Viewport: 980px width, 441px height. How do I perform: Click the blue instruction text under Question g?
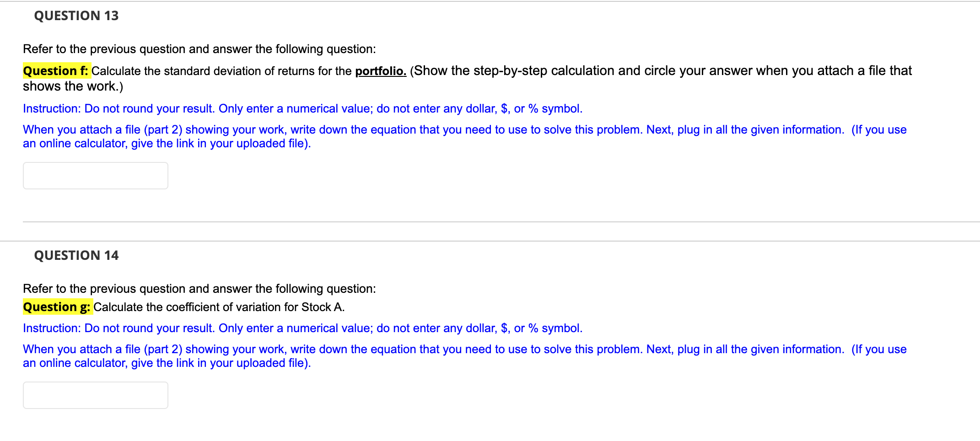(x=302, y=328)
